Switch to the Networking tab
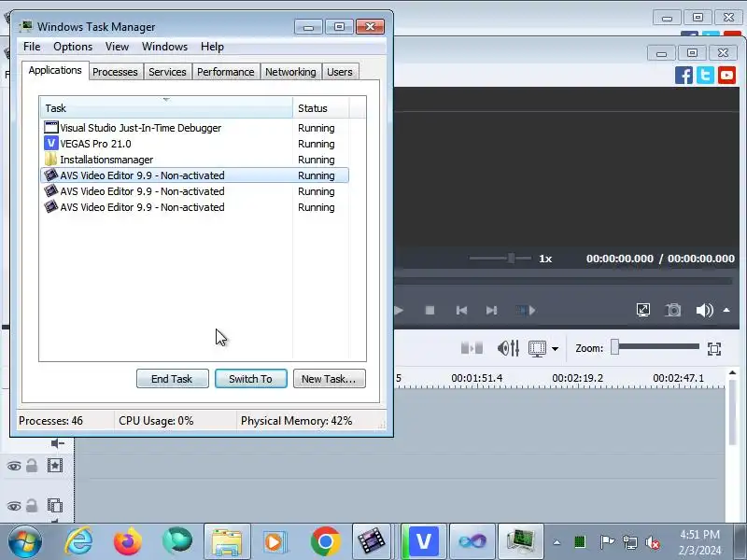Screen dimensions: 747x560 tap(290, 72)
